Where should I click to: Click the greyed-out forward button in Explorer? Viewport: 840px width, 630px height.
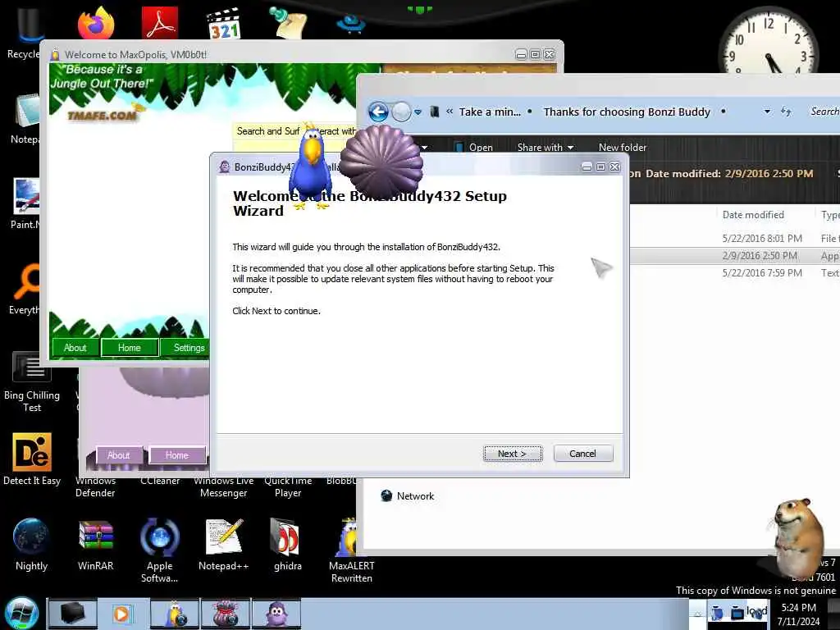(401, 112)
